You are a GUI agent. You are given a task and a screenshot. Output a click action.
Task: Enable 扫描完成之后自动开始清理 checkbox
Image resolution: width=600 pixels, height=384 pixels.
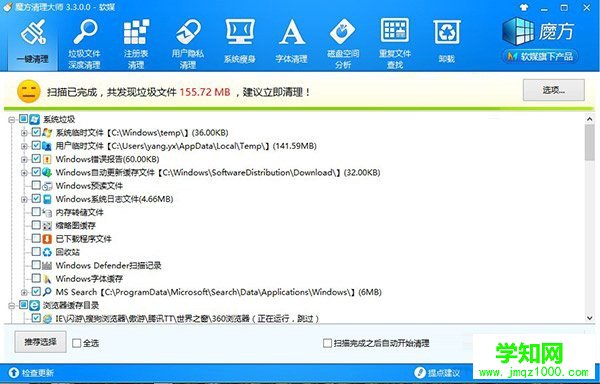pyautogui.click(x=327, y=343)
